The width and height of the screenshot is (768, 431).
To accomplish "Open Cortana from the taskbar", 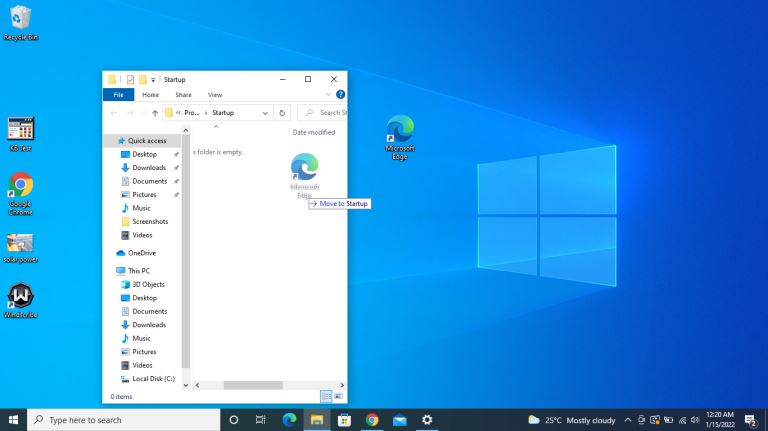I will [x=234, y=420].
